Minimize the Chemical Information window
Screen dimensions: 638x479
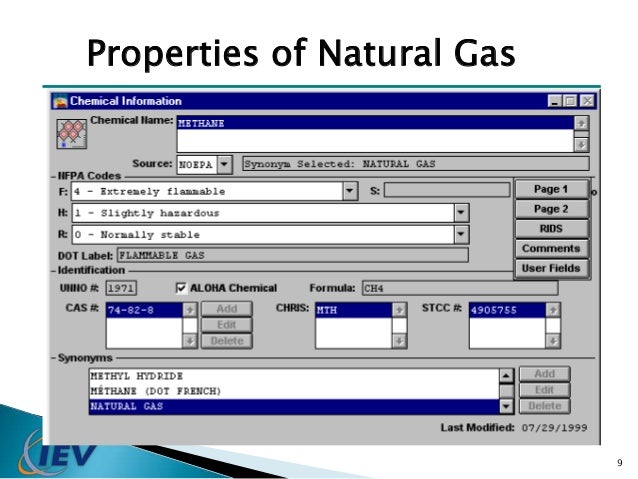(x=555, y=101)
